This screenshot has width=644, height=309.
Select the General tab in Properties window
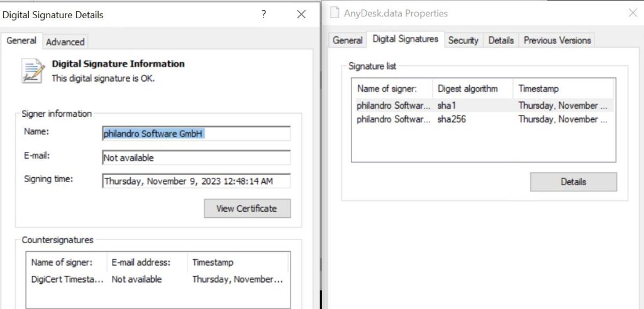348,40
